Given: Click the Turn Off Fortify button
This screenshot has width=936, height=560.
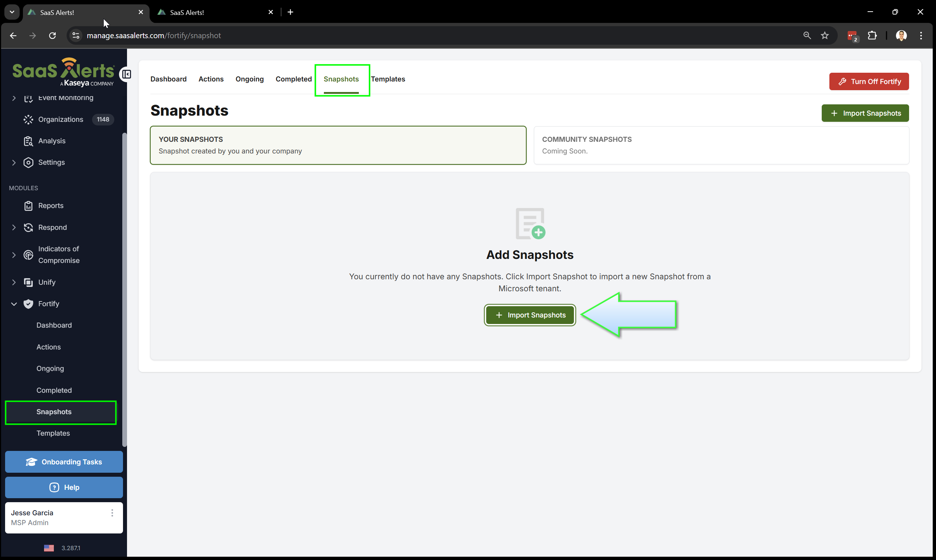Looking at the screenshot, I should coord(869,81).
